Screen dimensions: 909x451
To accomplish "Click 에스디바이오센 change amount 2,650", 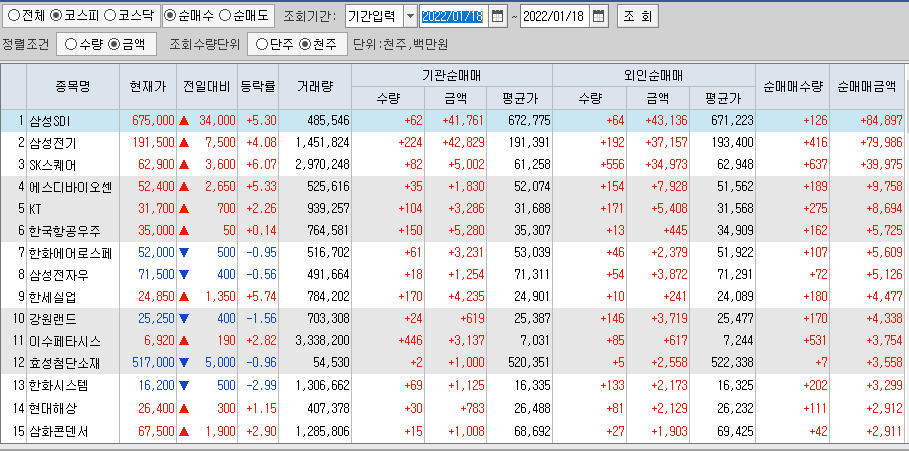I will click(221, 187).
